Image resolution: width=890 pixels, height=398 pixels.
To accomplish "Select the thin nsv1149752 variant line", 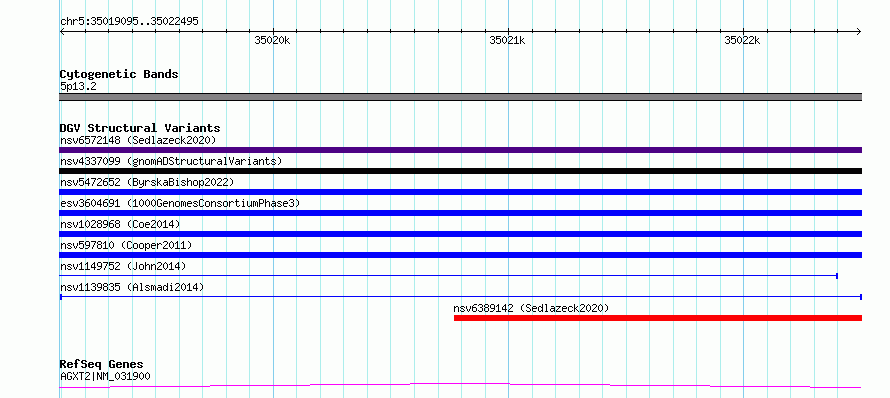I will [448, 276].
